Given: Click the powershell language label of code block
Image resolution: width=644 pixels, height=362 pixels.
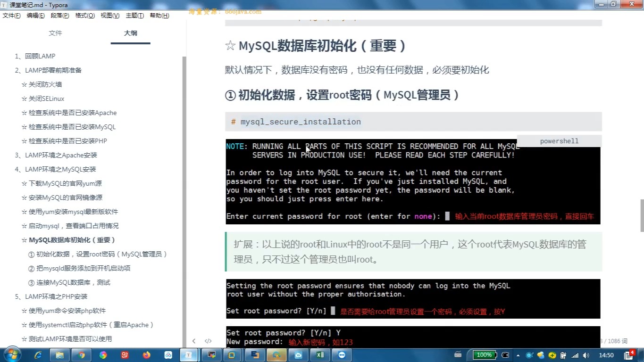Looking at the screenshot, I should [559, 141].
